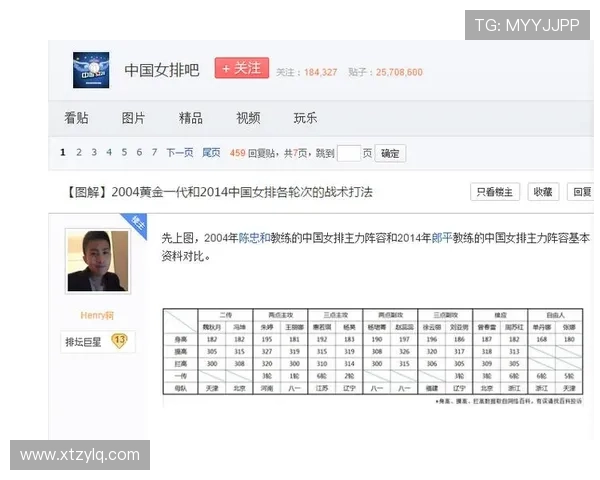600x480 pixels.
Task: Open the 郎平 hyperlink in post
Action: click(442, 238)
